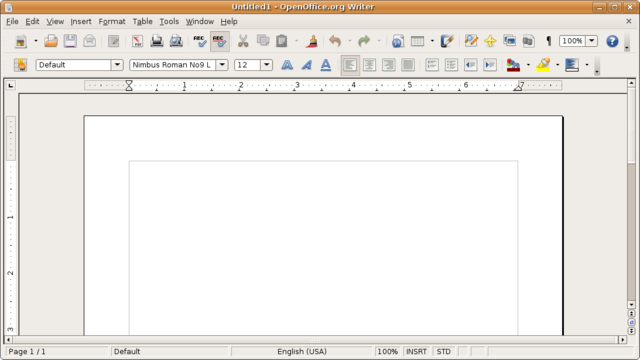Open Page Preview

pyautogui.click(x=176, y=41)
